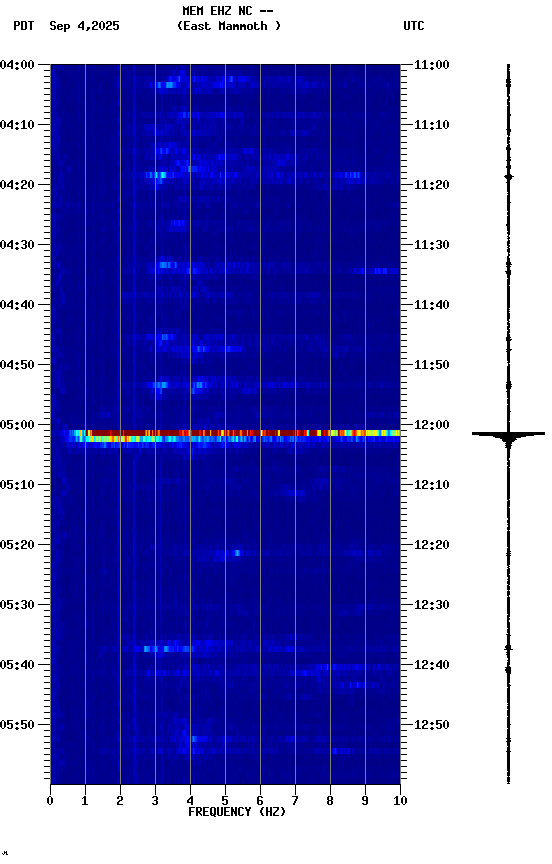This screenshot has width=552, height=864.
Task: Click the 04:50 PDT time label
Action: coord(17,365)
